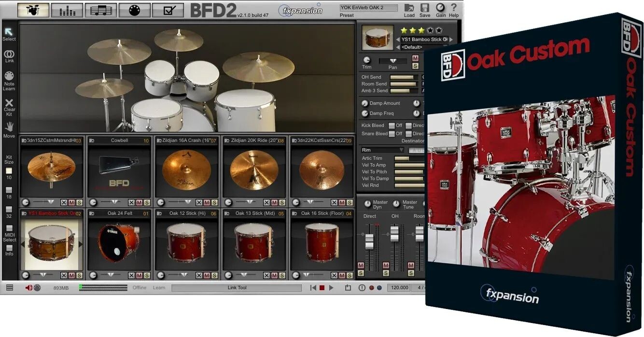The image size is (644, 337).
Task: Solo the Oak 12 Stick (Hi) slot
Action: [214, 275]
